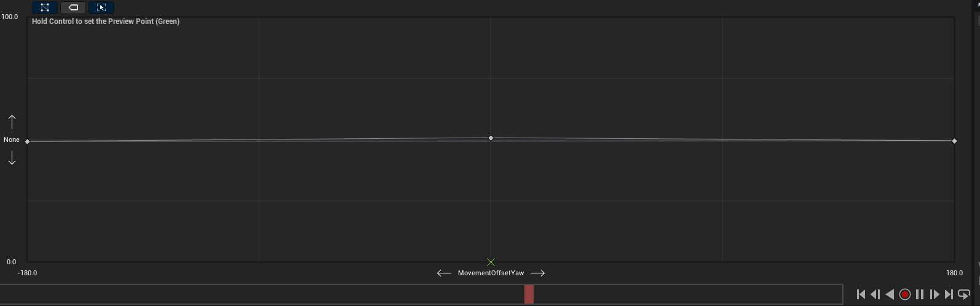Click the 180.0 horizontal axis maximum value
980x306 pixels.
pyautogui.click(x=954, y=273)
